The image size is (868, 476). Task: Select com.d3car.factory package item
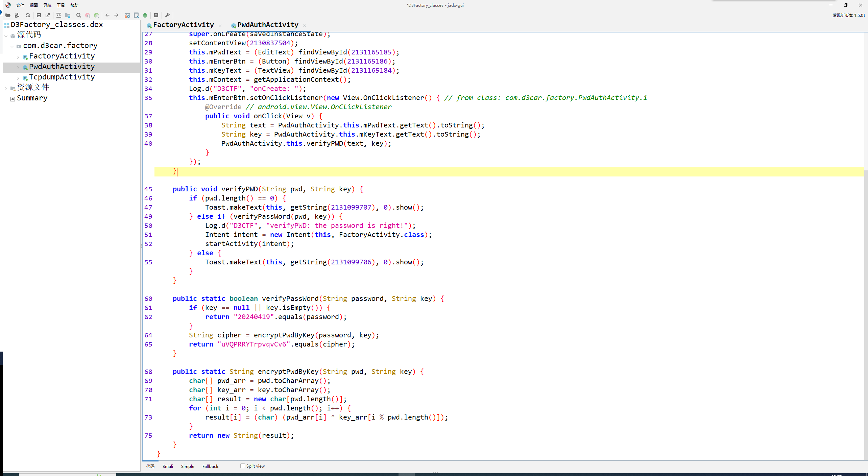point(60,46)
